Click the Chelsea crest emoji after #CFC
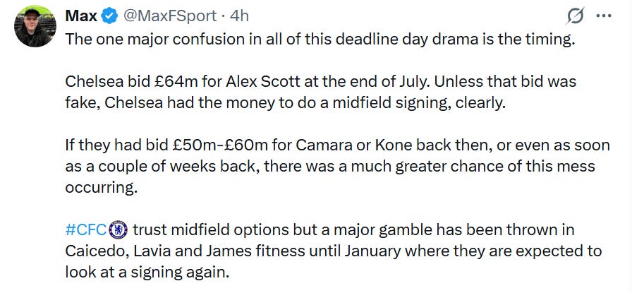The image size is (644, 293). tap(119, 229)
